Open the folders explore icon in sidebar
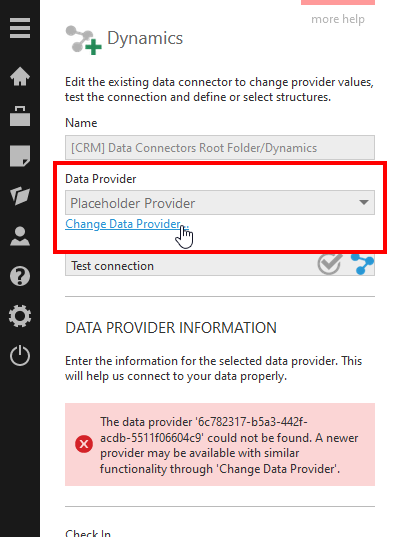 point(20,196)
